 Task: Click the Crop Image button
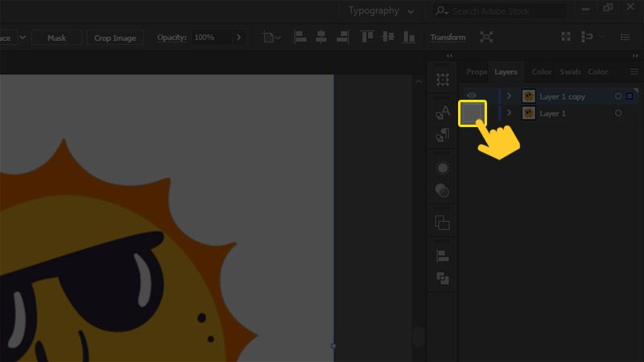click(114, 38)
